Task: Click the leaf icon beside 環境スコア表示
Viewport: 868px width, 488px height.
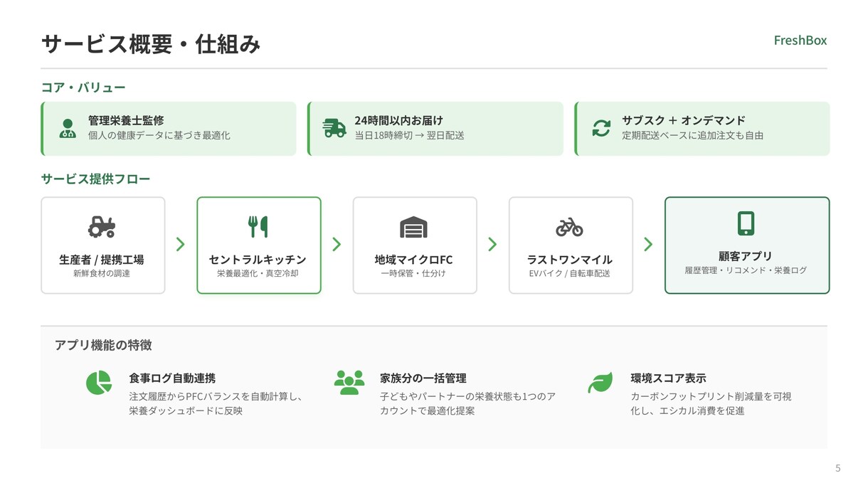Action: pyautogui.click(x=600, y=383)
